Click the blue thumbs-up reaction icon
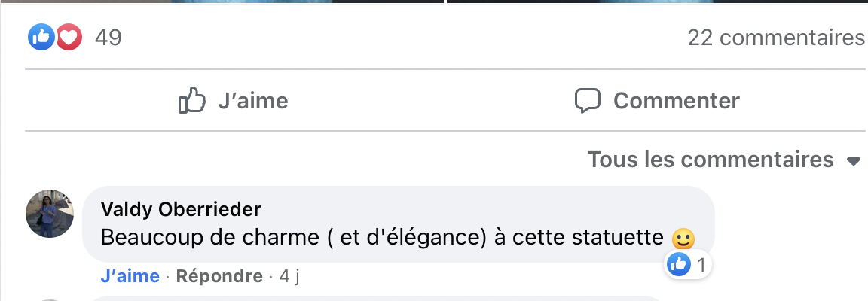Screen dimensions: 868x301 41,37
